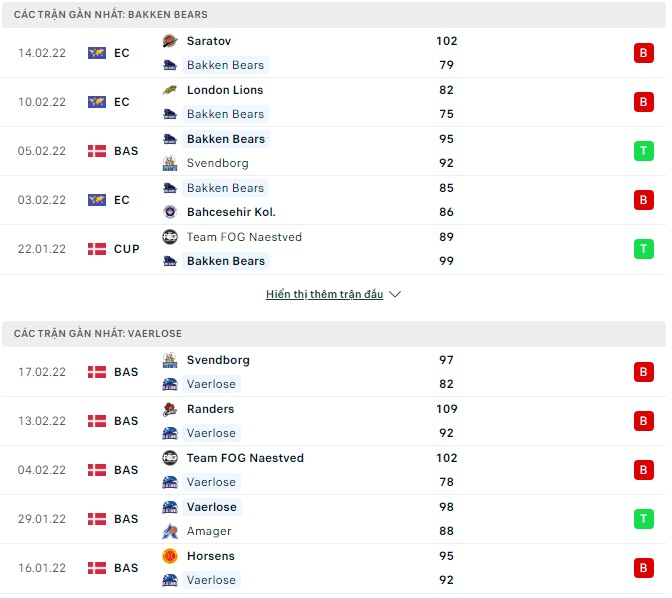Click the 109 score in Randers match
Screen dimensions: 672x598
(446, 409)
